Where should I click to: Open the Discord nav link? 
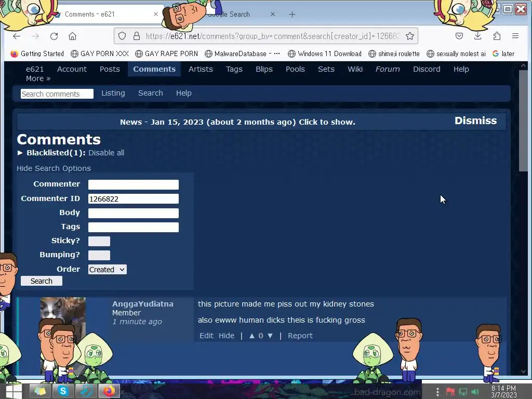(x=427, y=69)
